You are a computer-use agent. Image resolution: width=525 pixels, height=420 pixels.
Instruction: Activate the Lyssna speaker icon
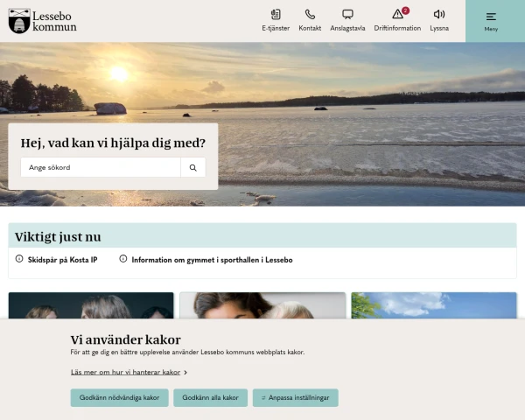point(439,14)
